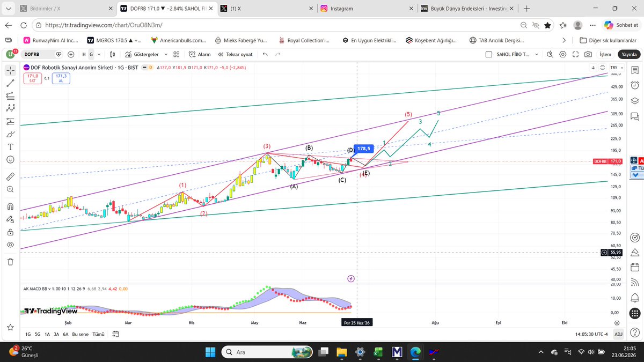Select the brush drawing tool
The height and width of the screenshot is (362, 644).
10,134
